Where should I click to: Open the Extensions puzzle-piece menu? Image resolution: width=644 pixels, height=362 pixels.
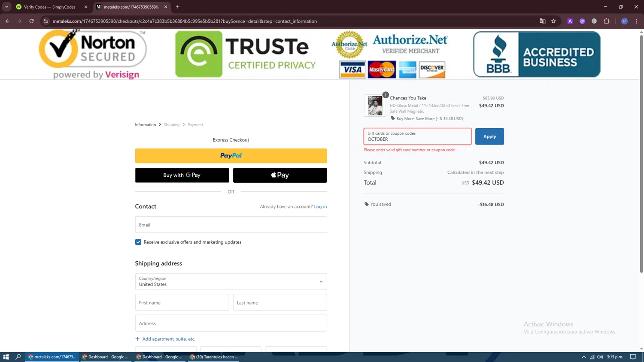(606, 21)
